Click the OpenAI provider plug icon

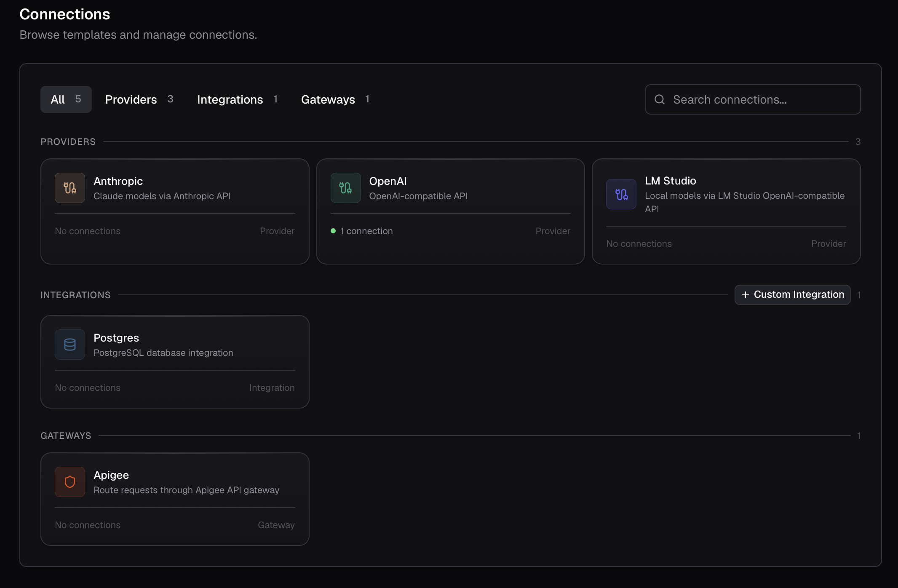pyautogui.click(x=345, y=188)
